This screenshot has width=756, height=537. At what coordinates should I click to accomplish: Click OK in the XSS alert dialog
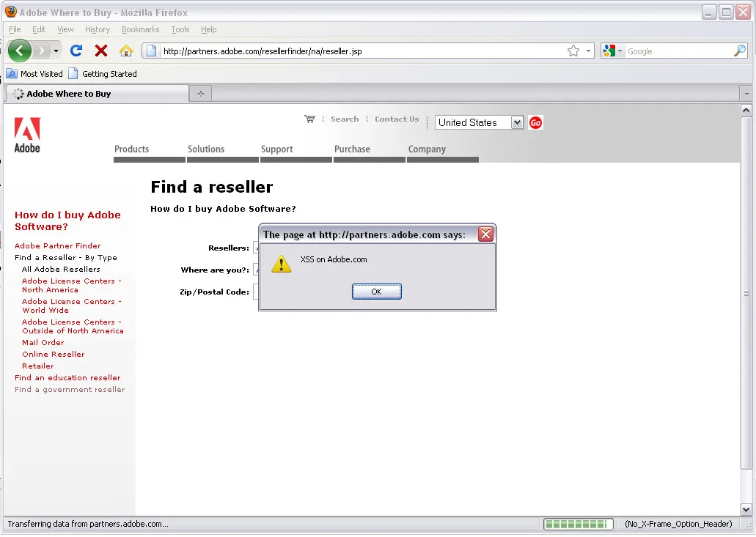click(x=377, y=292)
